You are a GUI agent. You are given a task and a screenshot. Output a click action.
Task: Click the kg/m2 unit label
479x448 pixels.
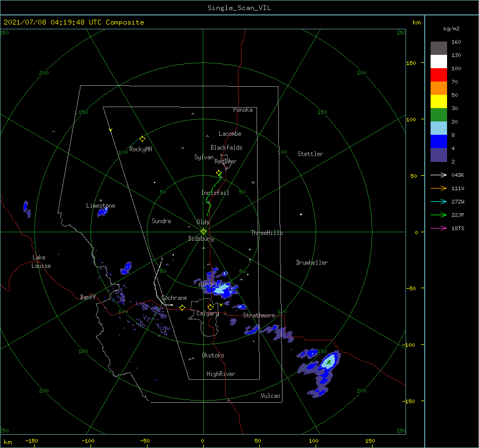(x=451, y=29)
